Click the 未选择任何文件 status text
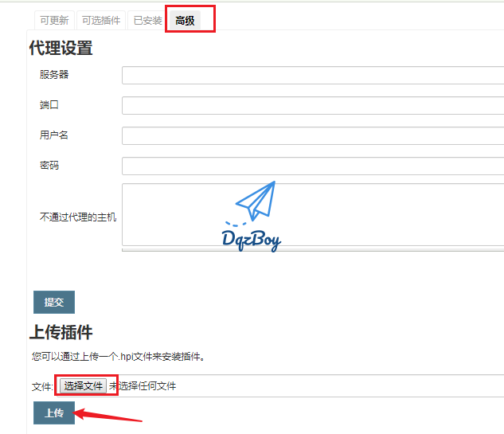504x434 pixels. click(143, 386)
